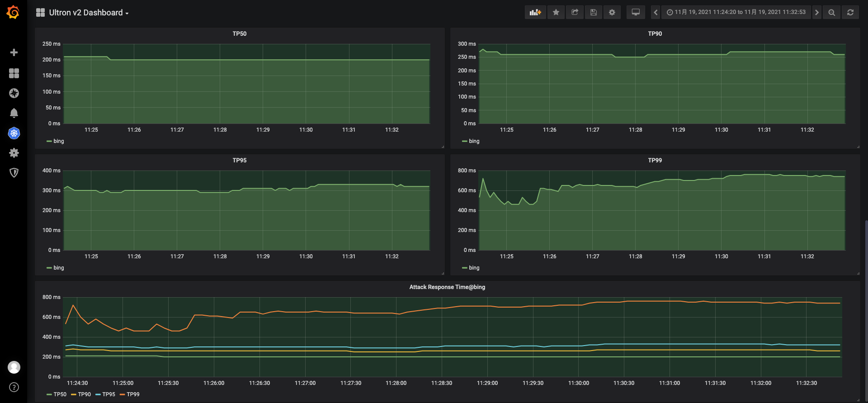Open the TP95 panel title menu
The width and height of the screenshot is (868, 403).
(x=240, y=161)
